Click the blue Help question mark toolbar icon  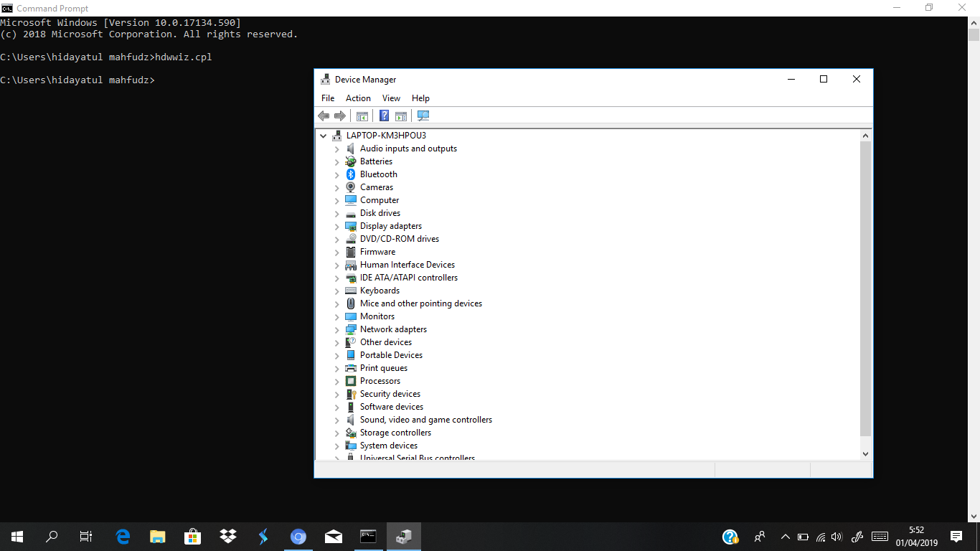pyautogui.click(x=385, y=116)
